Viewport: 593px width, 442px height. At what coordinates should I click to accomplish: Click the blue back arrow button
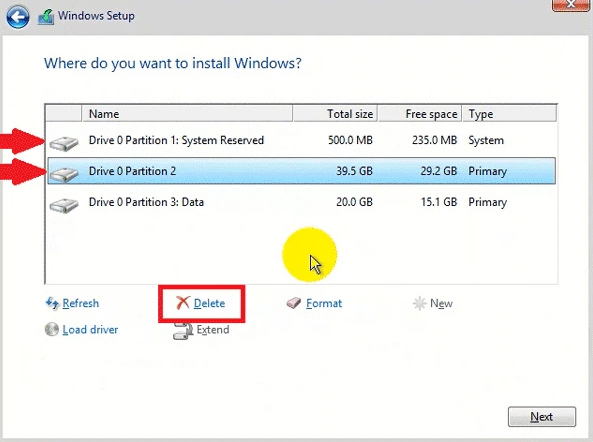tap(17, 17)
